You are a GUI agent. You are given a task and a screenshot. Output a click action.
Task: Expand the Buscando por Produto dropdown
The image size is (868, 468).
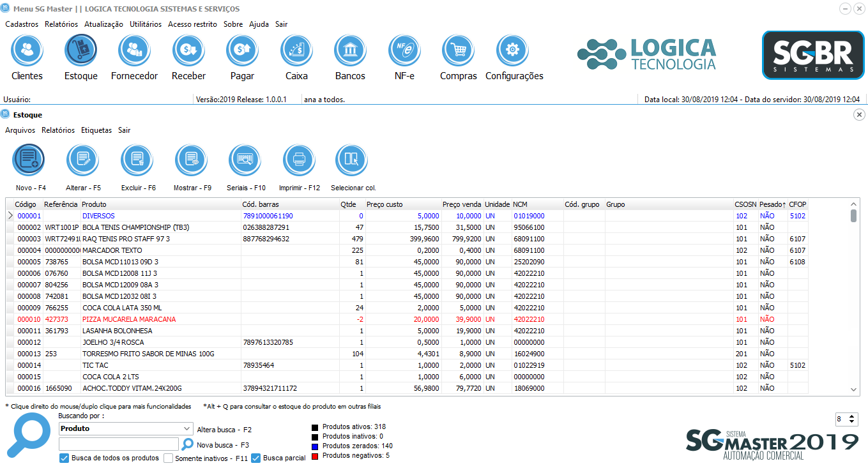pos(187,428)
